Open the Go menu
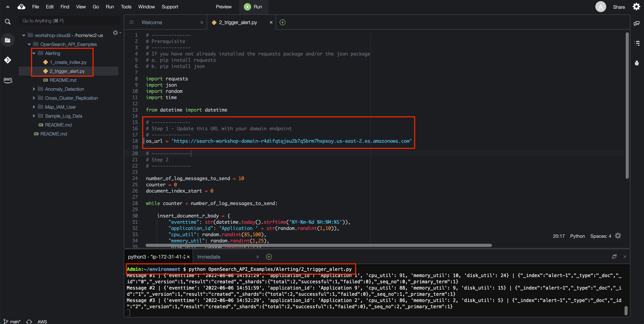Viewport: 644px width, 324px height. 96,7
